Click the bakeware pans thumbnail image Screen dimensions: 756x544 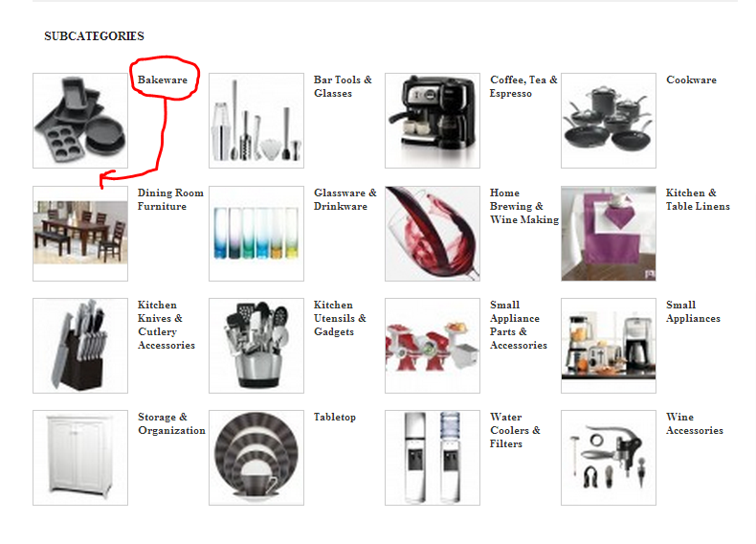[x=80, y=121]
